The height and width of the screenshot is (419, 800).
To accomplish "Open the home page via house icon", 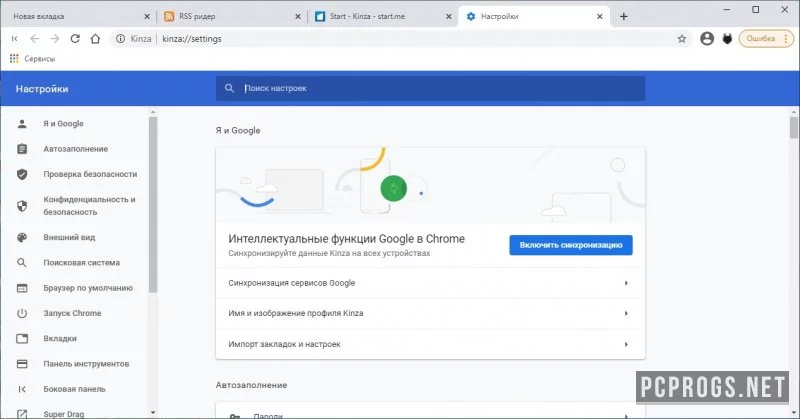I will coord(95,39).
